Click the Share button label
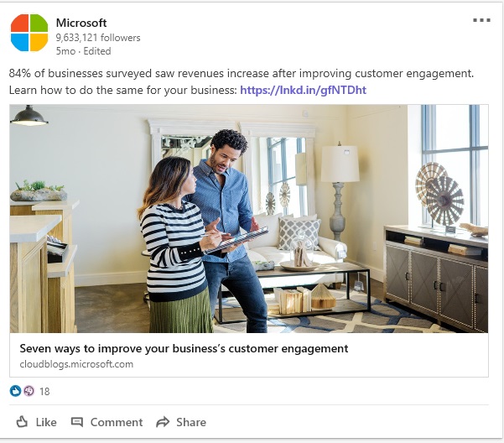Screen dimensions: 504x443 191,422
